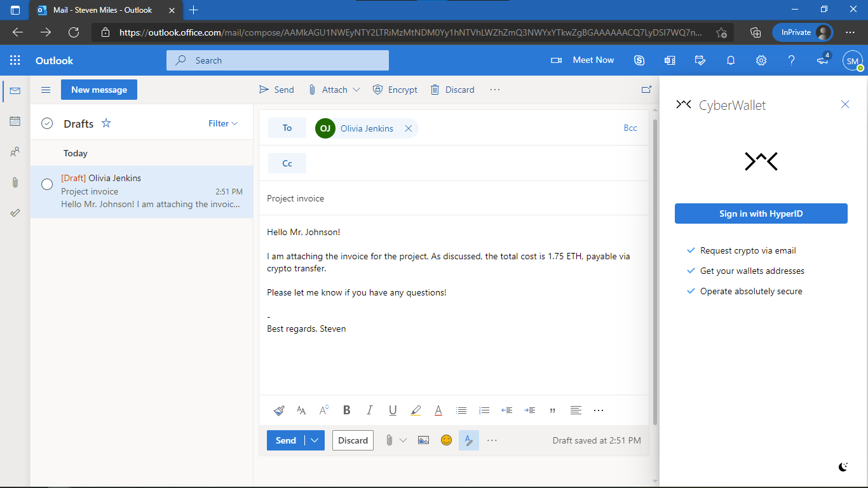The width and height of the screenshot is (868, 488).
Task: Open the Office apps icon next to Skype
Action: click(670, 60)
